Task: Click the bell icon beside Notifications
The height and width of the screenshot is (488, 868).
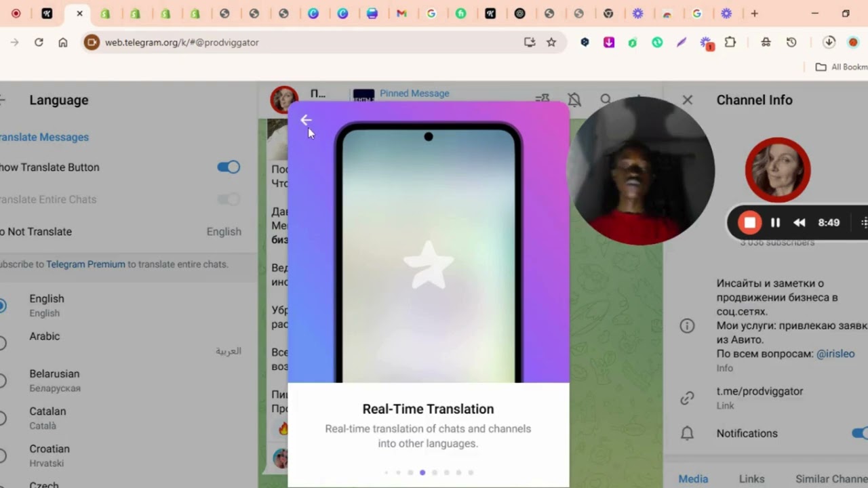Action: pos(687,433)
